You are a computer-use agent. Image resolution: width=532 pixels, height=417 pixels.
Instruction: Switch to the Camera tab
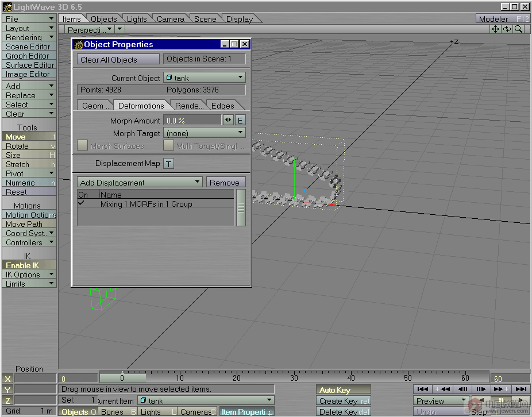coord(170,19)
